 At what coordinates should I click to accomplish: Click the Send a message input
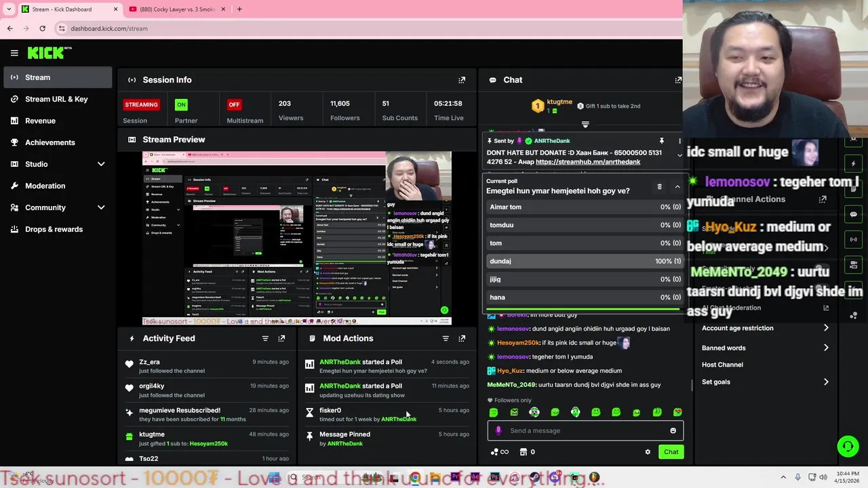pos(585,430)
